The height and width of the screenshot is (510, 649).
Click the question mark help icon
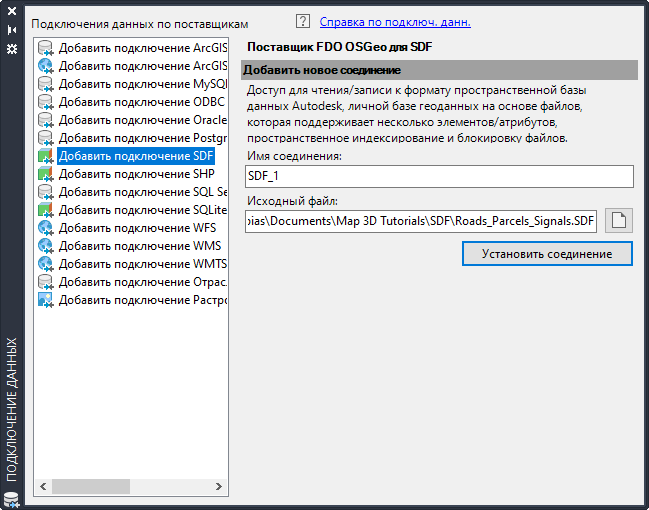tap(303, 21)
